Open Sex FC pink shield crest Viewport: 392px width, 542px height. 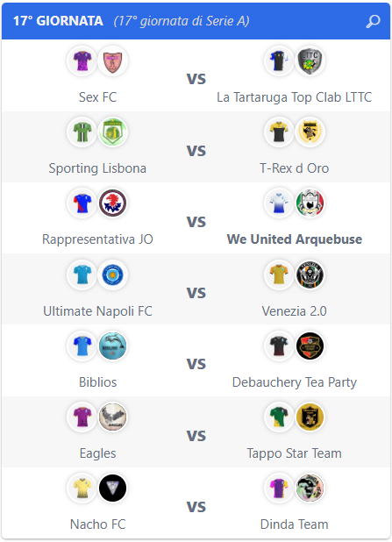[x=113, y=61]
